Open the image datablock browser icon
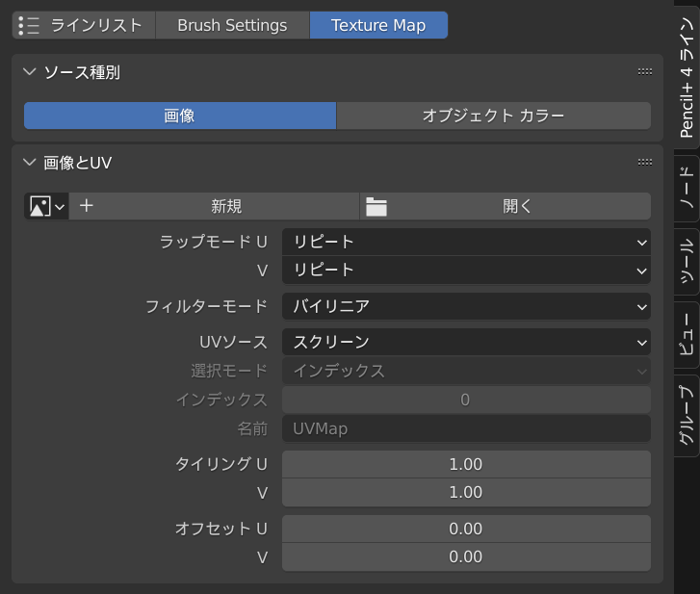 click(x=45, y=206)
